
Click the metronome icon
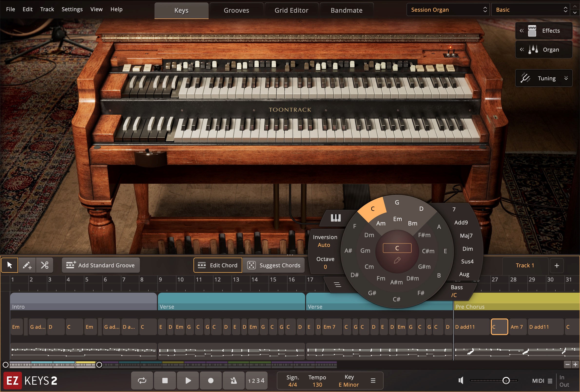(233, 380)
